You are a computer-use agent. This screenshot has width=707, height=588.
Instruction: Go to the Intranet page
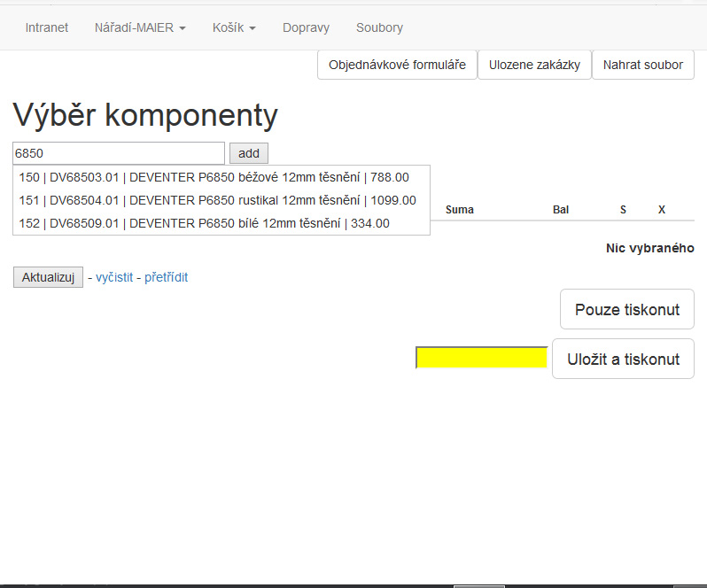click(x=47, y=27)
